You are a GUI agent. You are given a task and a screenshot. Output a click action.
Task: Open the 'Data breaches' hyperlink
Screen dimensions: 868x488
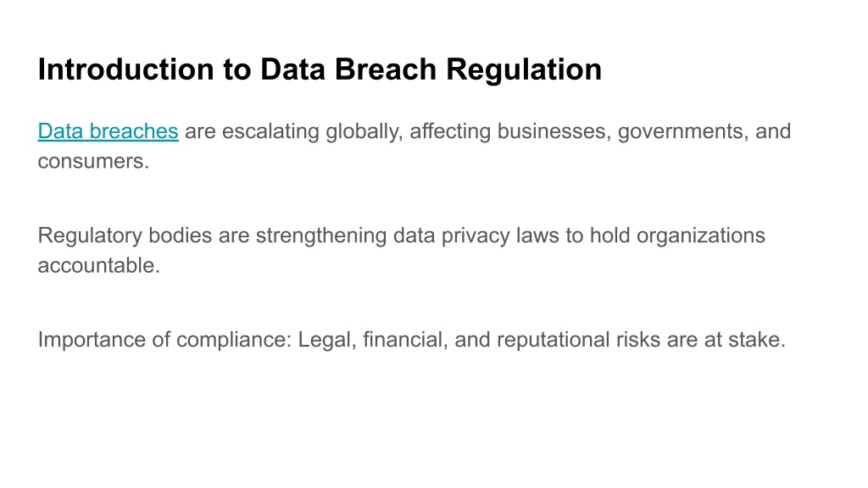(x=108, y=131)
